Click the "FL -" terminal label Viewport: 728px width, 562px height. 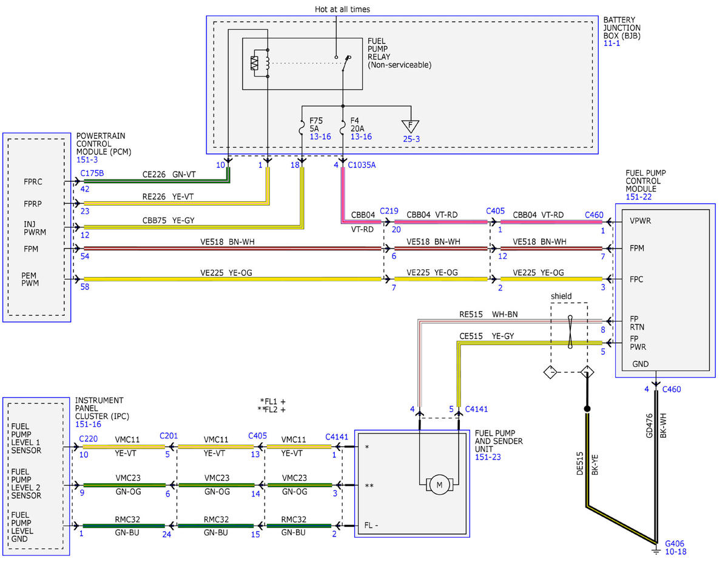tap(370, 525)
